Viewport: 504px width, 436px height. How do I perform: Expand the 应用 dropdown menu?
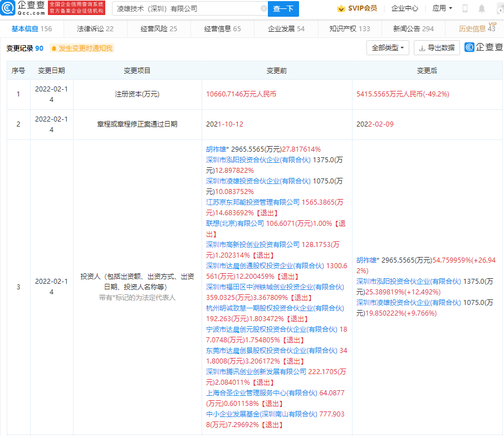[x=442, y=9]
